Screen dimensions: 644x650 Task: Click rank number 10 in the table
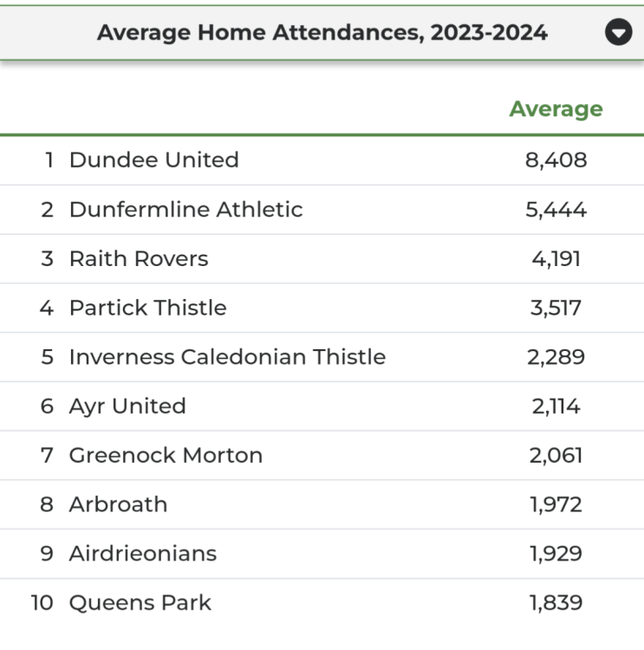tap(42, 602)
